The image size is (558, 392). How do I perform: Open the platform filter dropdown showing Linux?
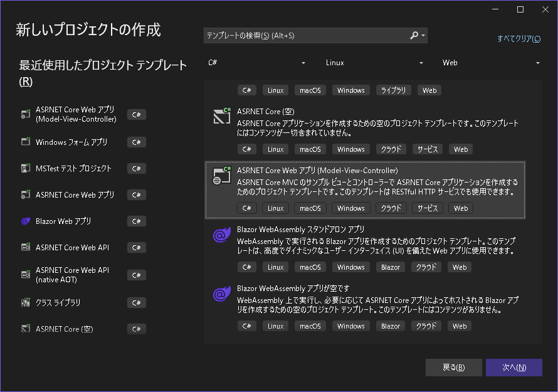(x=374, y=63)
